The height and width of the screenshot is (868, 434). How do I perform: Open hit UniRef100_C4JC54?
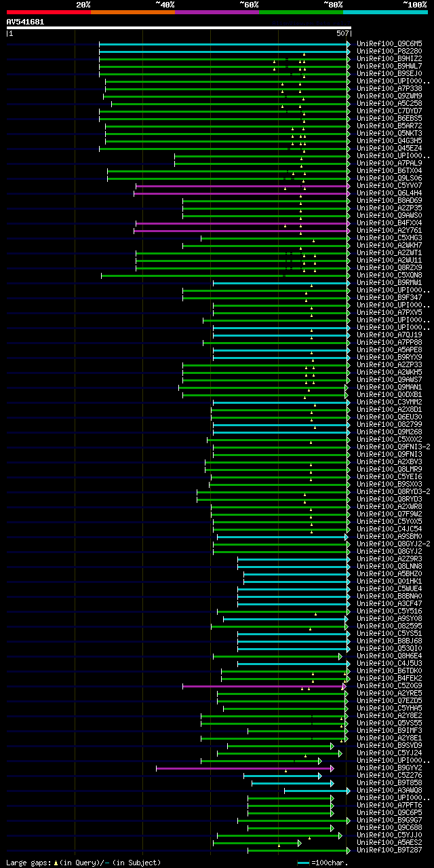pyautogui.click(x=389, y=529)
